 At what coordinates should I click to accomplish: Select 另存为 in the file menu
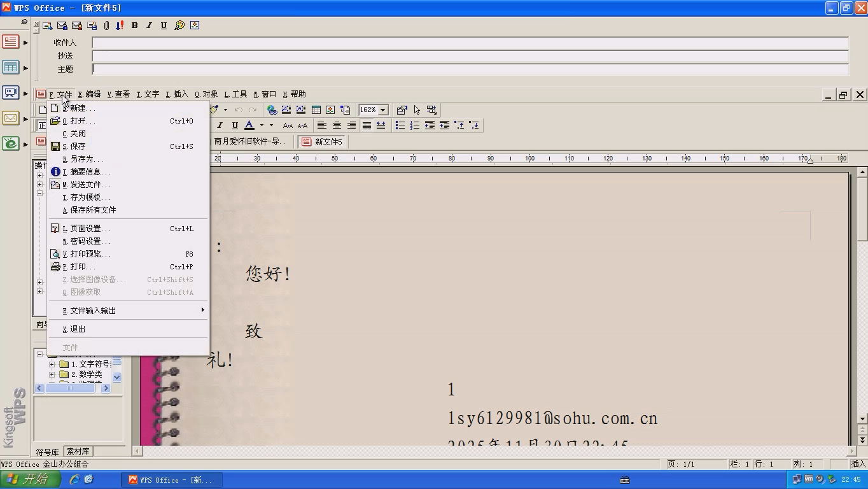[x=129, y=159]
